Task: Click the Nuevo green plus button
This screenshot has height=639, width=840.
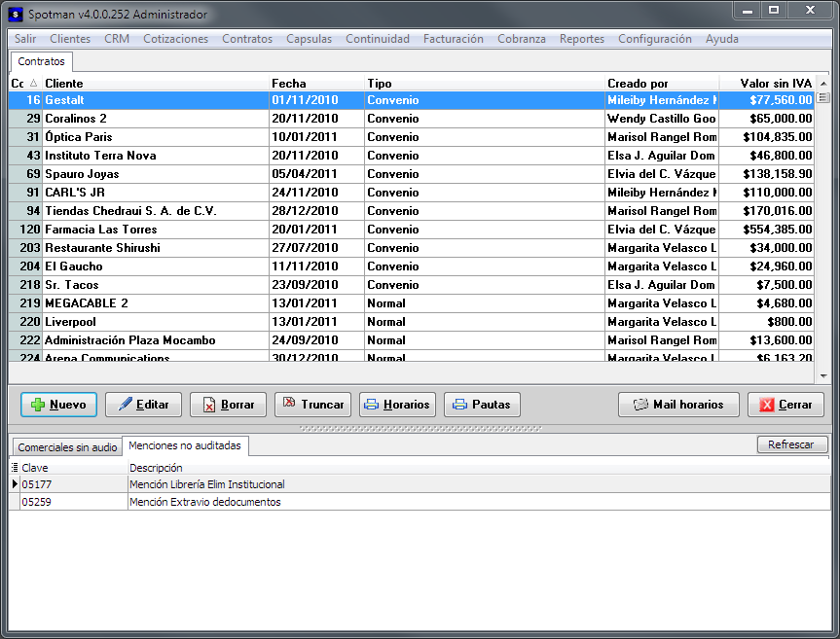Action: (59, 405)
